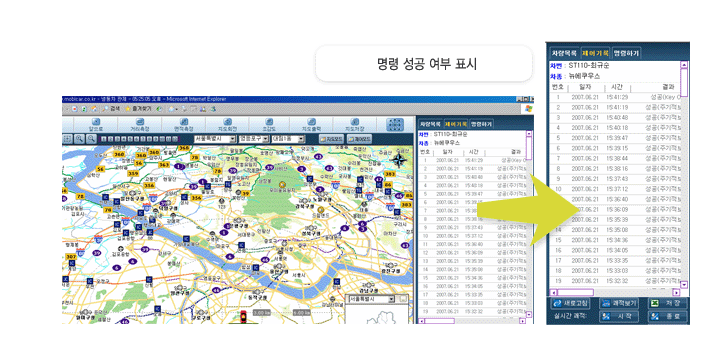Click the 새로고침 refresh button
The width and height of the screenshot is (720, 360).
point(571,304)
